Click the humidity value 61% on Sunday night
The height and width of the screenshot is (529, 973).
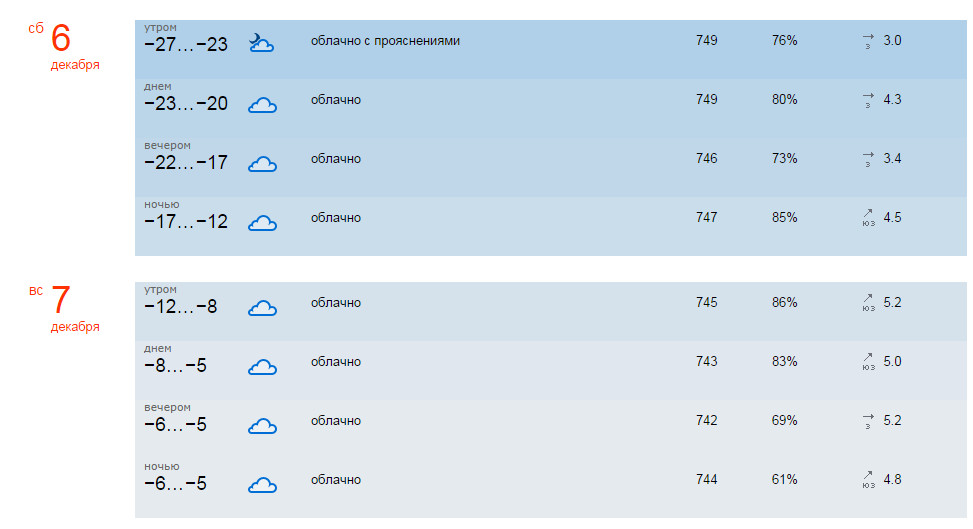pyautogui.click(x=784, y=480)
